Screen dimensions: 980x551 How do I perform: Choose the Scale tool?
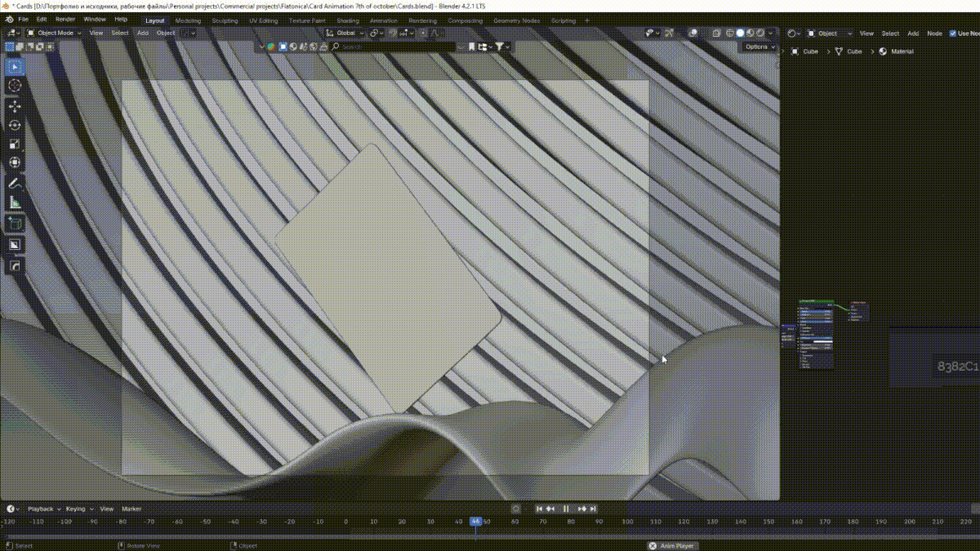15,144
